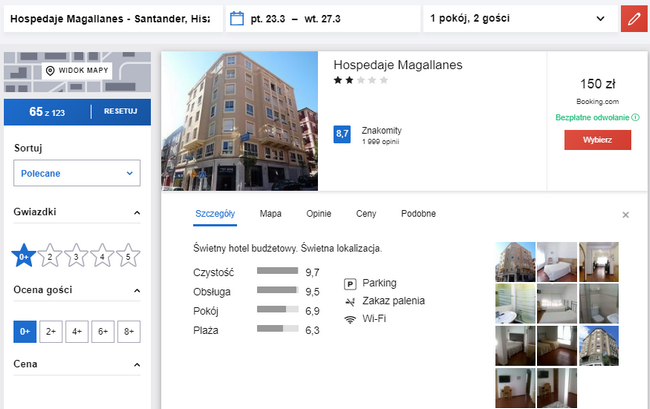This screenshot has width=650, height=409.
Task: Open the rooms and guests dropdown
Action: tap(520, 19)
